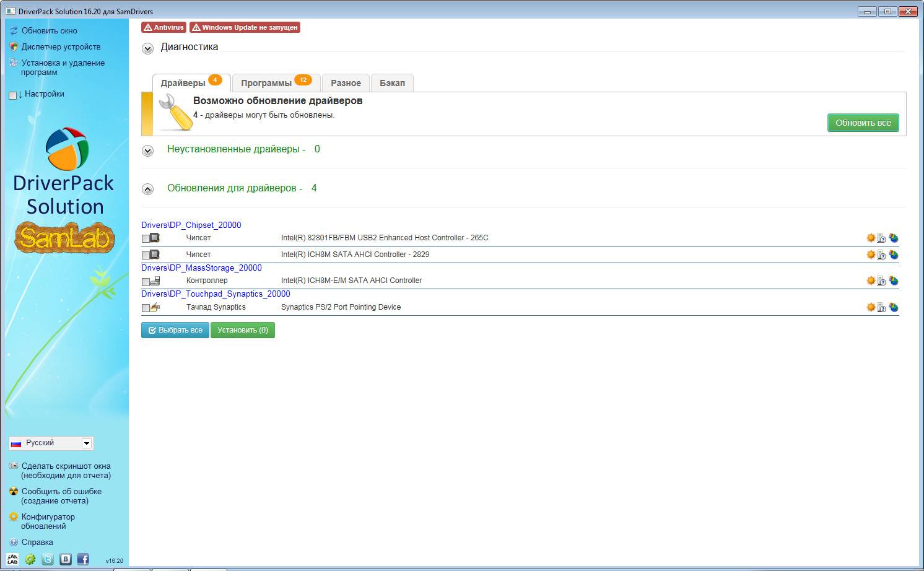The width and height of the screenshot is (924, 571).
Task: Click the green Обновить всё button
Action: tap(863, 123)
